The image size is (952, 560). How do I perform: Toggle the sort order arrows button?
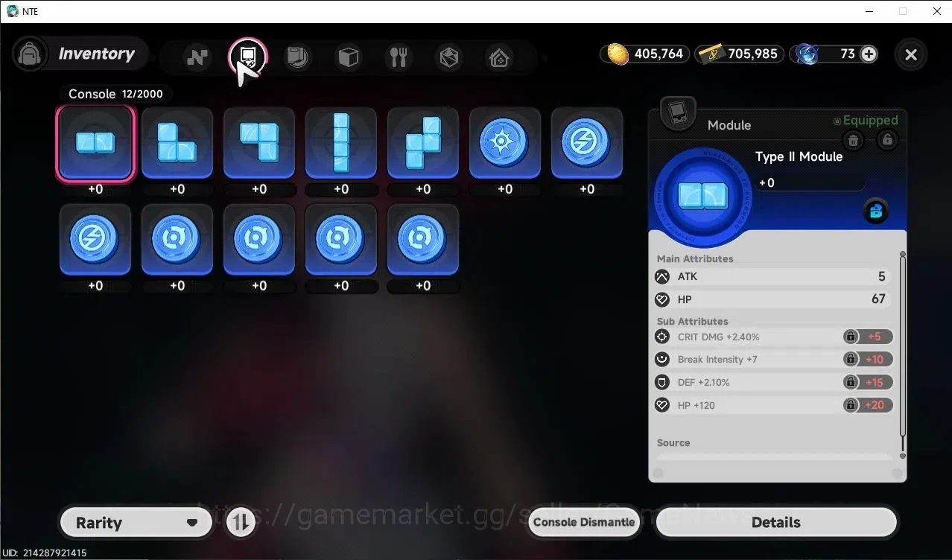tap(241, 523)
